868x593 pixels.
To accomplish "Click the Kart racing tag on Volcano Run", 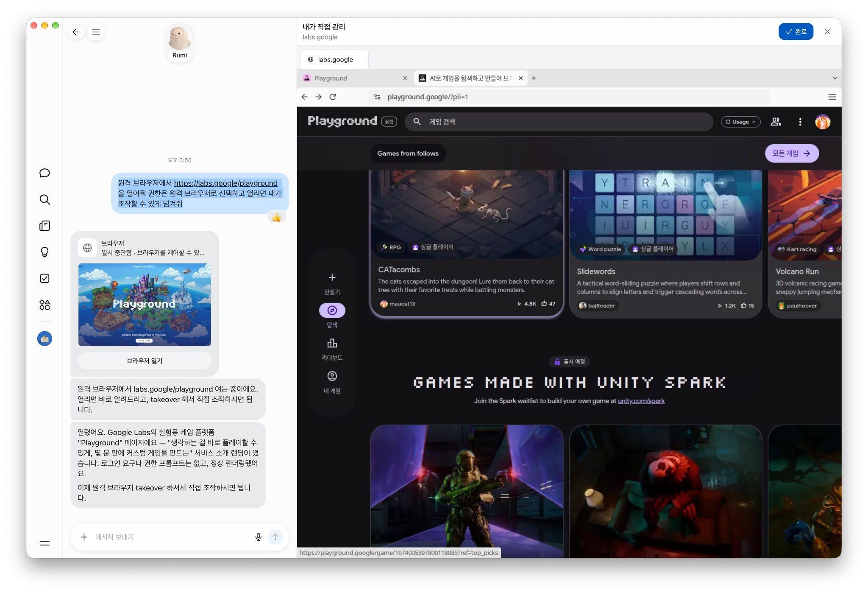I will coord(798,249).
